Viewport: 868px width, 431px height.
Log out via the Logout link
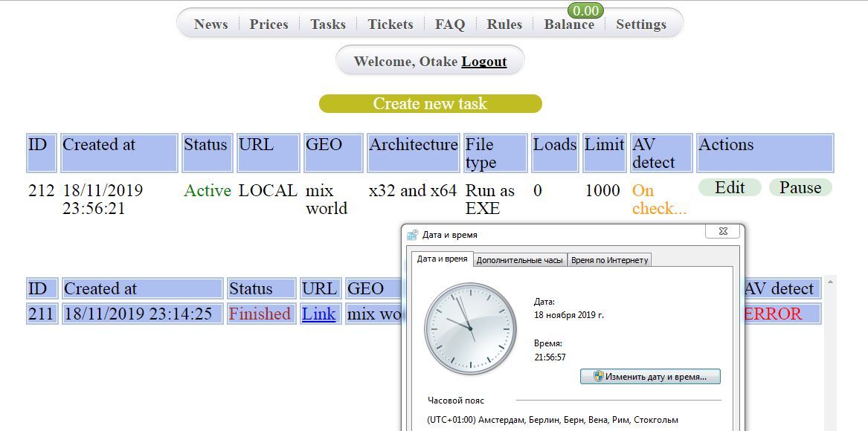click(x=484, y=61)
